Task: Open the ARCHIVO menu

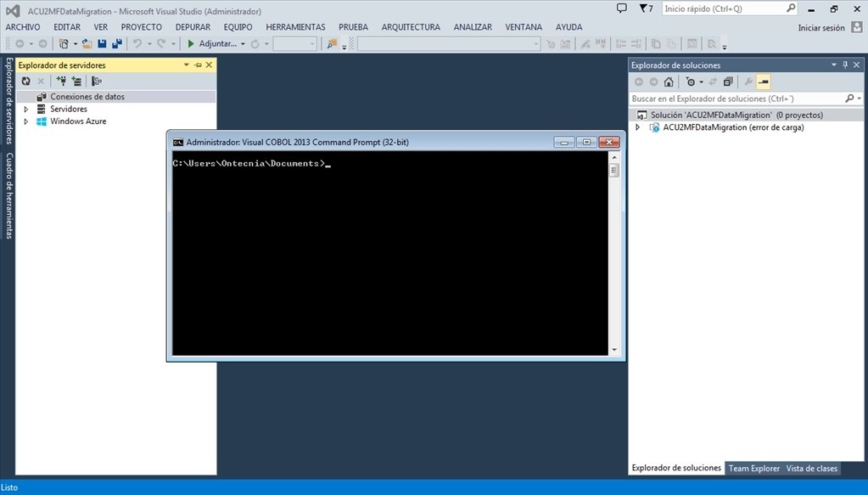Action: (23, 27)
